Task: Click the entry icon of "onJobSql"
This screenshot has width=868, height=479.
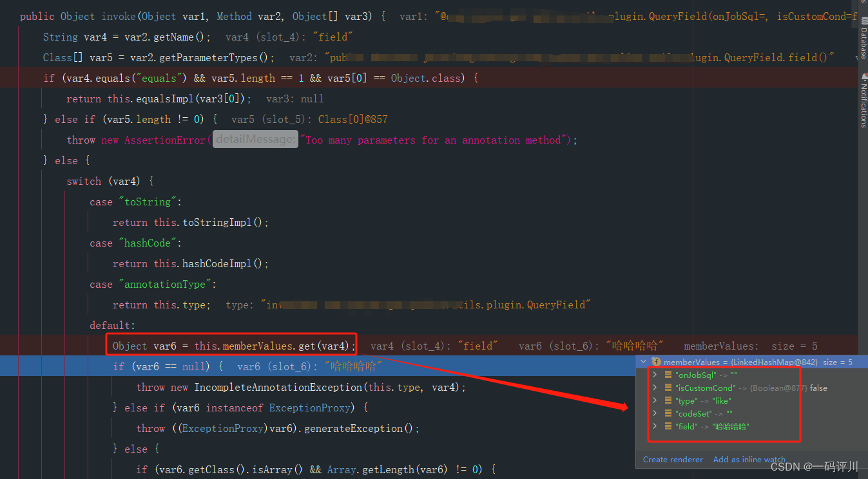Action: [x=668, y=375]
